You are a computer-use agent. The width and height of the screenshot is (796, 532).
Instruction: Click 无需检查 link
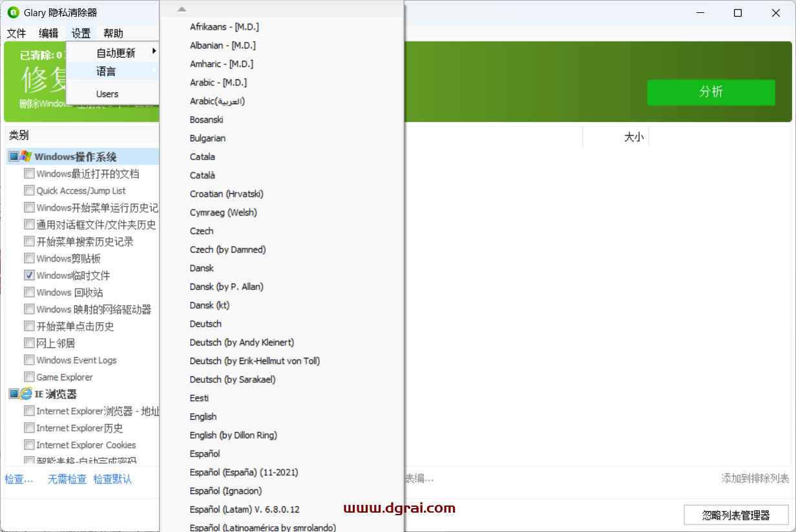67,479
